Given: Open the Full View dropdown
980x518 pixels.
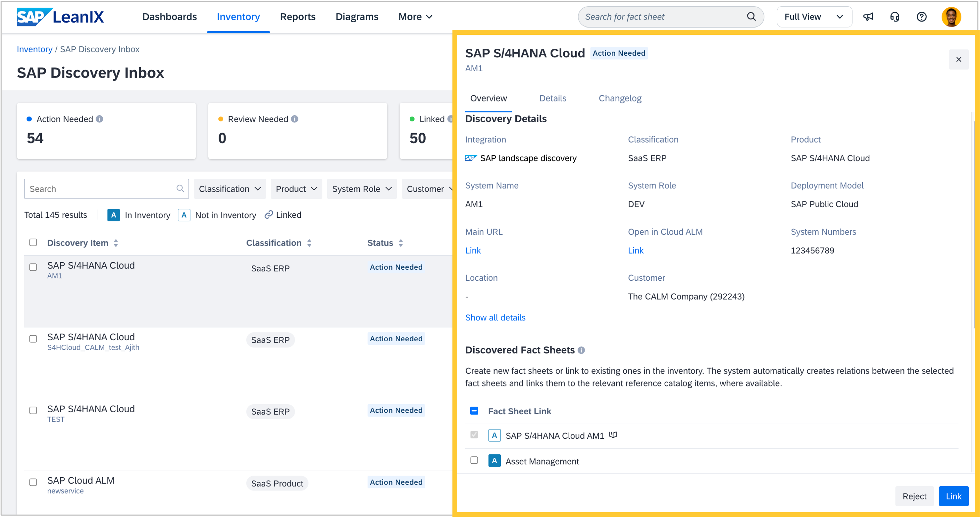Looking at the screenshot, I should [814, 17].
